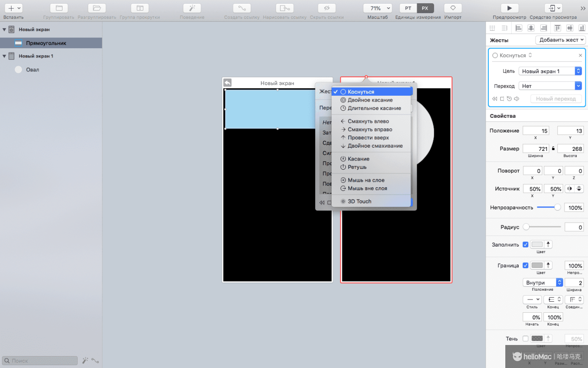This screenshot has height=368, width=588.
Task: Pick Граница color with eyedropper
Action: click(x=548, y=265)
